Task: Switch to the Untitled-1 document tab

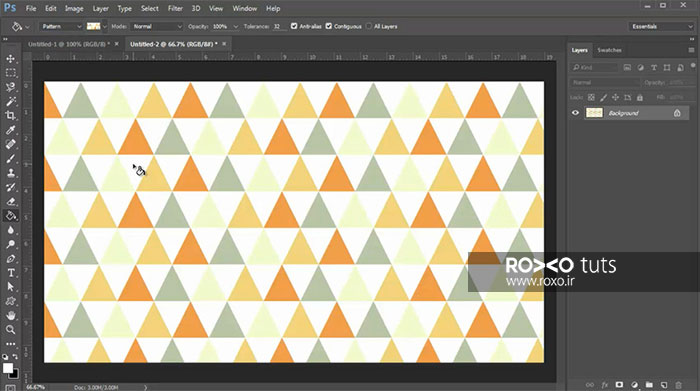Action: tap(69, 44)
